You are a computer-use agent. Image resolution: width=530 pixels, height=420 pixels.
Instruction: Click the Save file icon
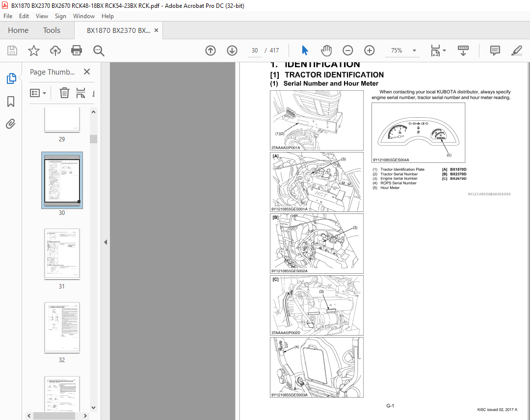click(12, 51)
